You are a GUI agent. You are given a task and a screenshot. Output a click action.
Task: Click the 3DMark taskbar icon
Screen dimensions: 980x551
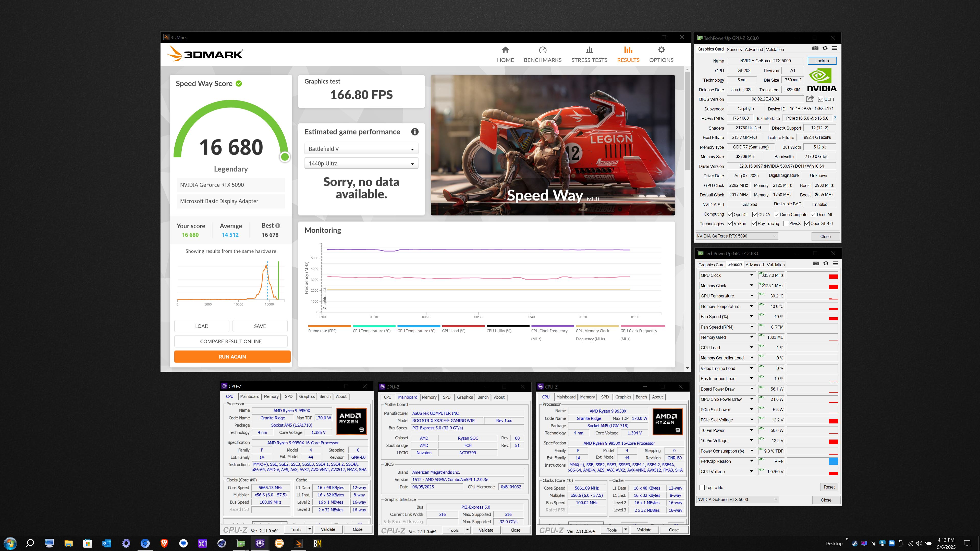coord(298,543)
